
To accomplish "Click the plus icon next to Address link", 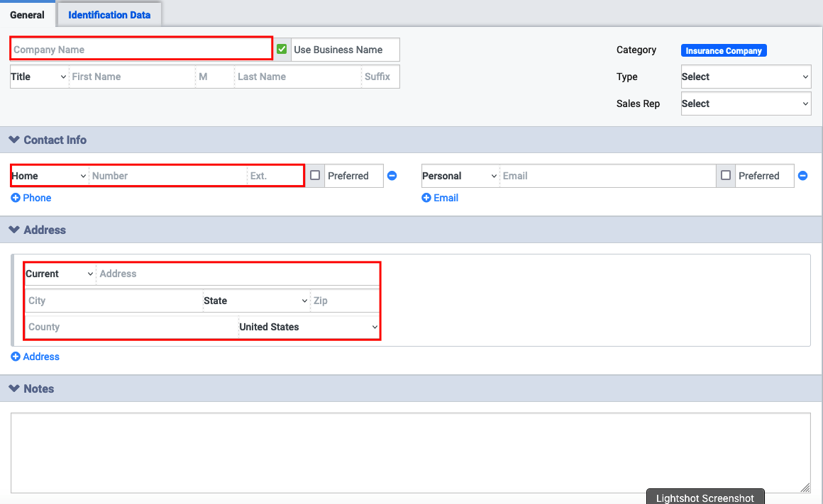I will point(16,357).
